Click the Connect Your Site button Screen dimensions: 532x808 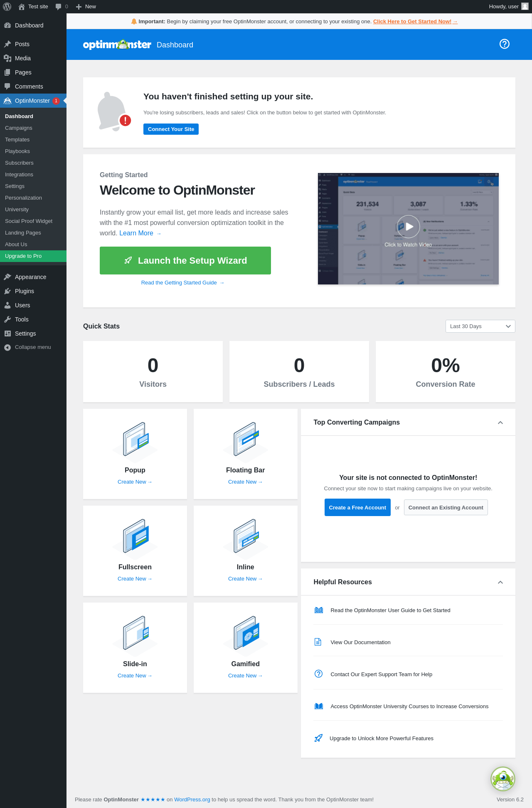171,129
